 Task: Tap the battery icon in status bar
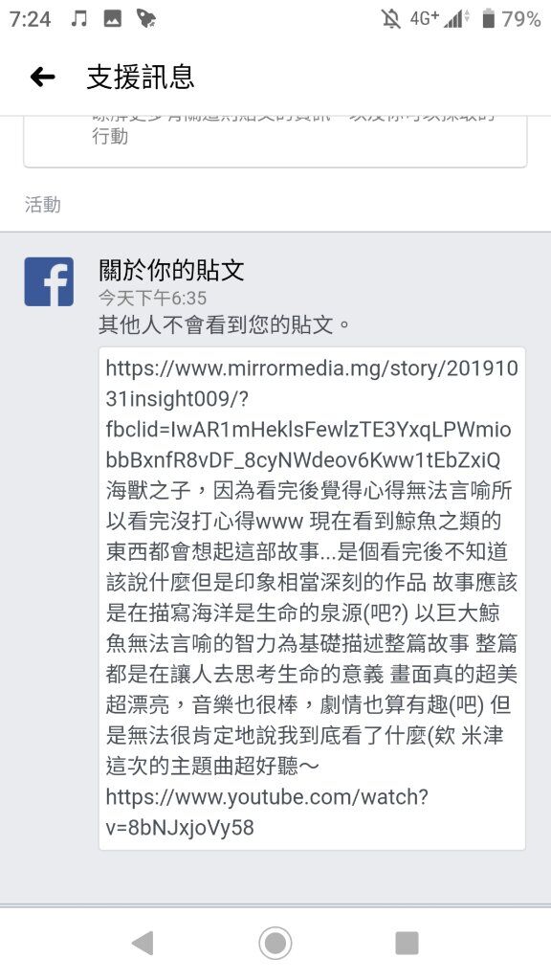tap(489, 19)
